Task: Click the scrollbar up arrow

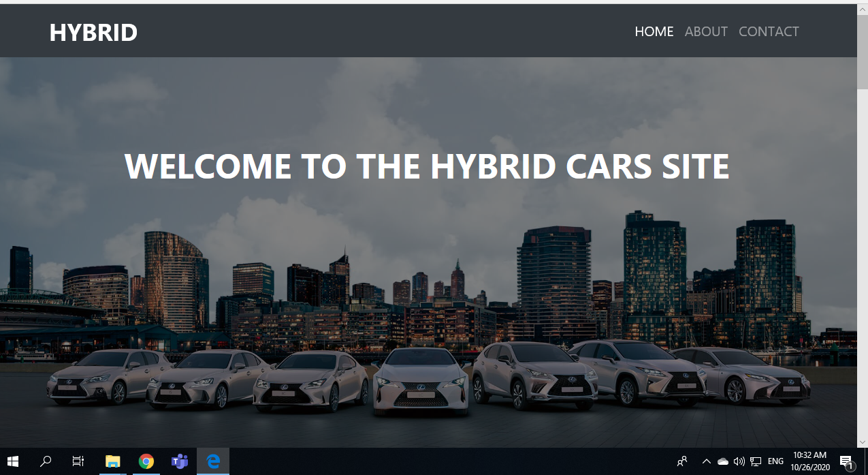Action: point(862,11)
